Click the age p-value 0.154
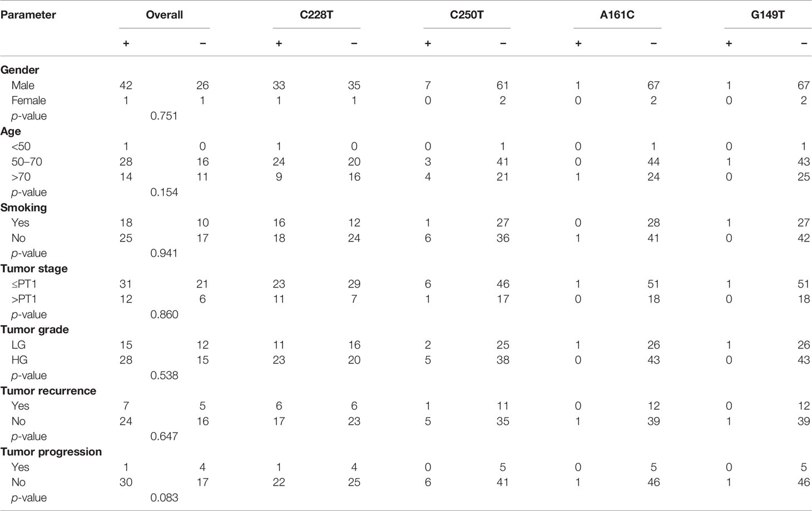The width and height of the screenshot is (812, 511). [164, 192]
